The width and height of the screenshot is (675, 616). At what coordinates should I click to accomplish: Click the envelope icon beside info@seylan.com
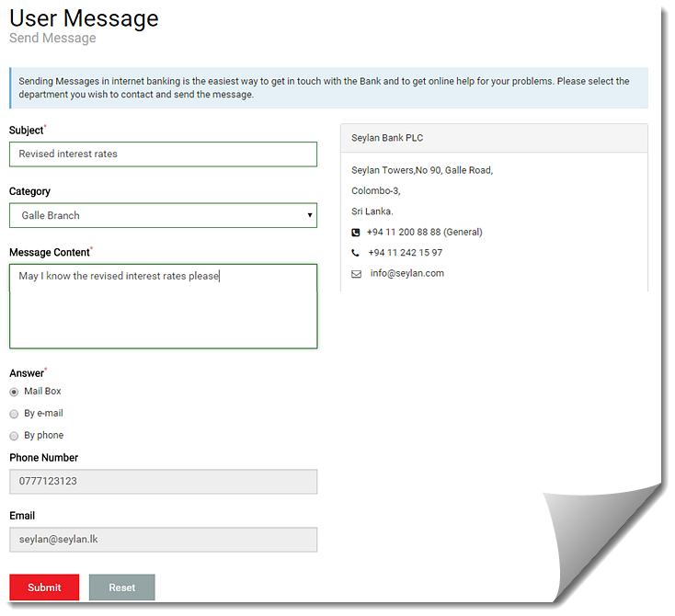(x=357, y=274)
